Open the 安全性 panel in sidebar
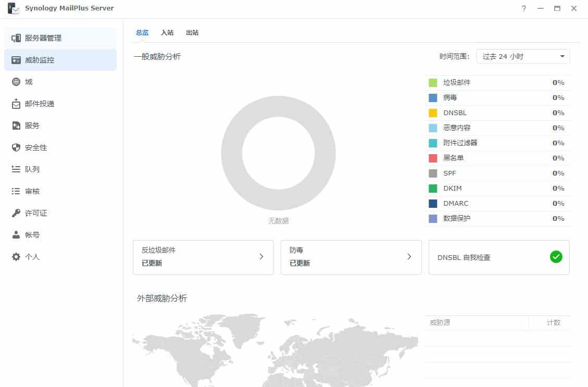This screenshot has width=588, height=387. pos(37,147)
